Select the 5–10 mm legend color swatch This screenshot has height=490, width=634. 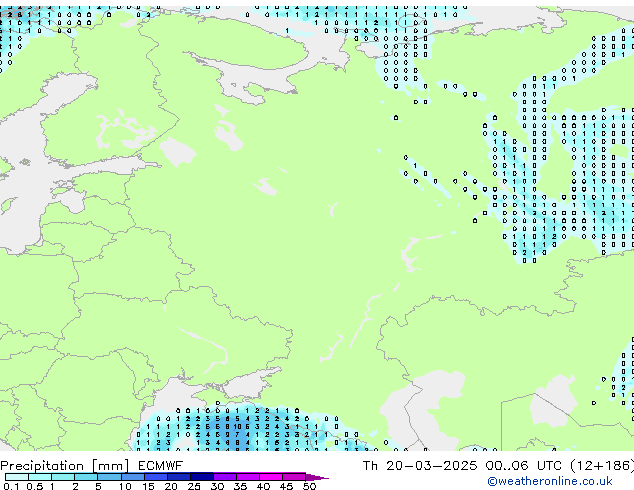click(109, 477)
